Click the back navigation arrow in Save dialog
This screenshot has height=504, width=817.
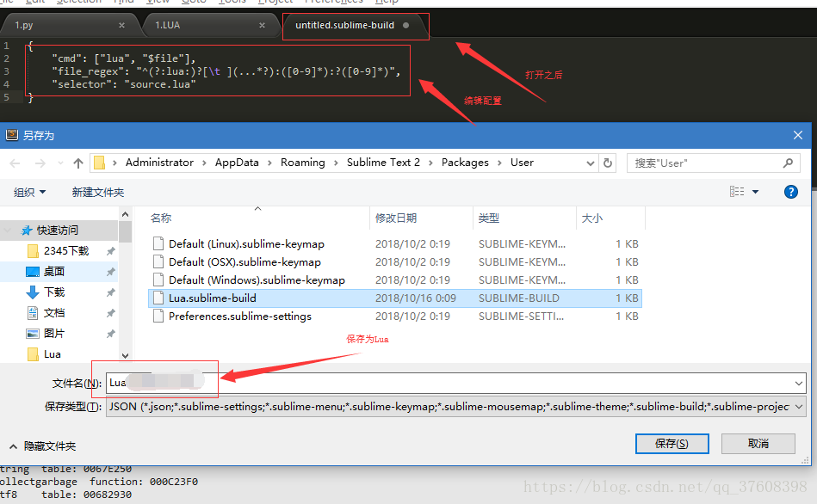15,163
